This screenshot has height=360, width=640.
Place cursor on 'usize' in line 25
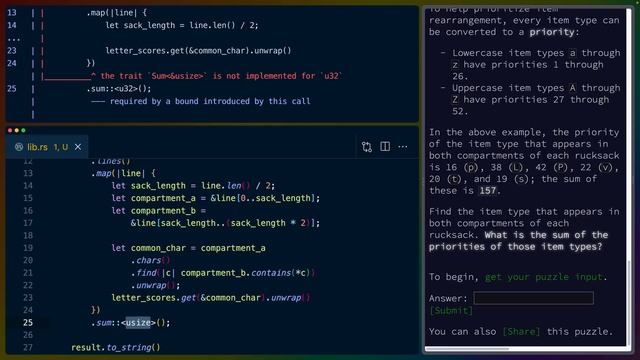point(138,322)
